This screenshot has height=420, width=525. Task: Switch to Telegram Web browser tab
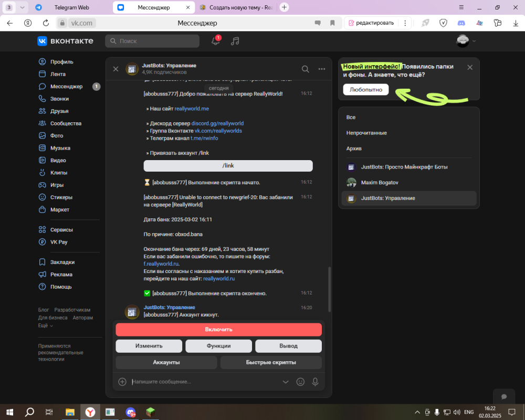(x=71, y=7)
